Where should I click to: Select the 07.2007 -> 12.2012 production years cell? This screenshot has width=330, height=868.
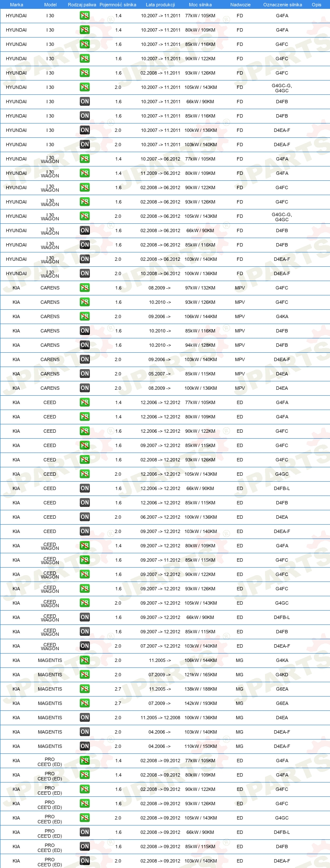pyautogui.click(x=160, y=646)
